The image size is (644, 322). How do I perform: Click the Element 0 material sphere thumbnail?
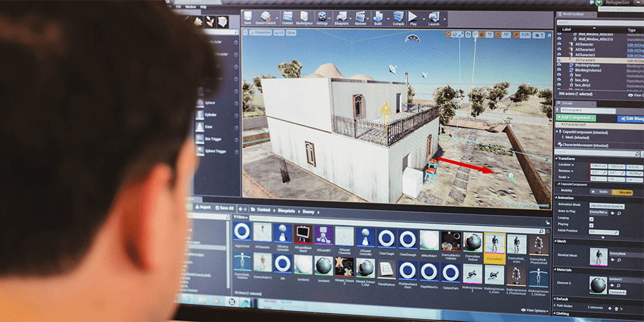[x=598, y=285]
